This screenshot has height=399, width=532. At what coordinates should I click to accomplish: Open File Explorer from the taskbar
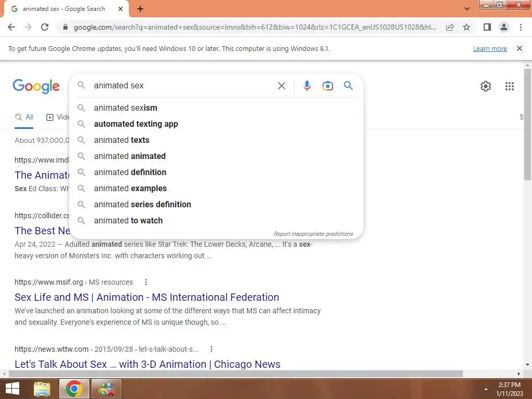coord(42,389)
